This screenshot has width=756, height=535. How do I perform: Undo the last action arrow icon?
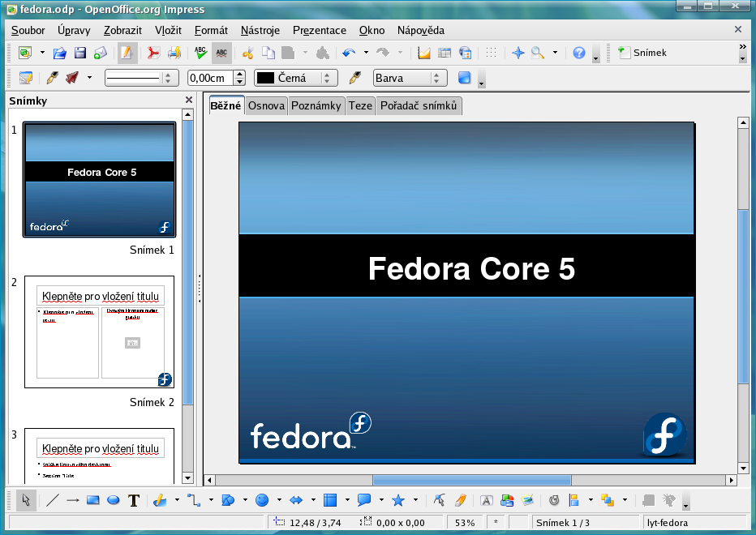click(x=349, y=53)
